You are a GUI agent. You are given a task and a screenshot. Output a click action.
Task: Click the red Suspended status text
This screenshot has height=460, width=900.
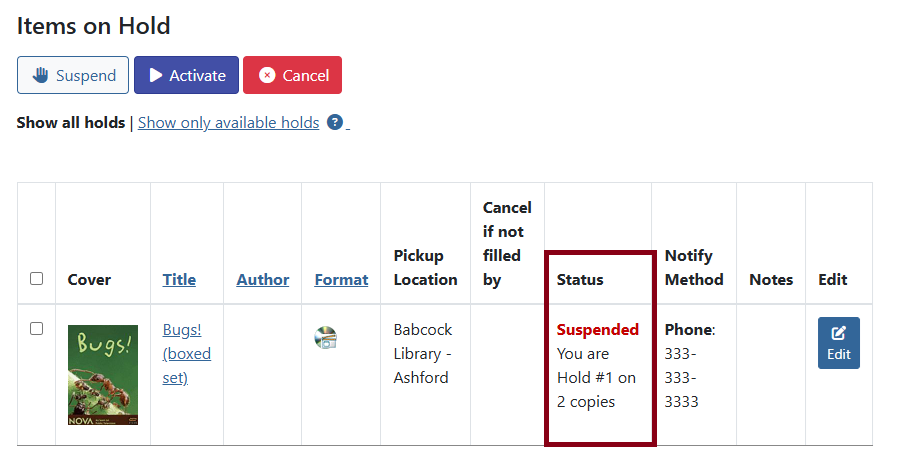[597, 330]
